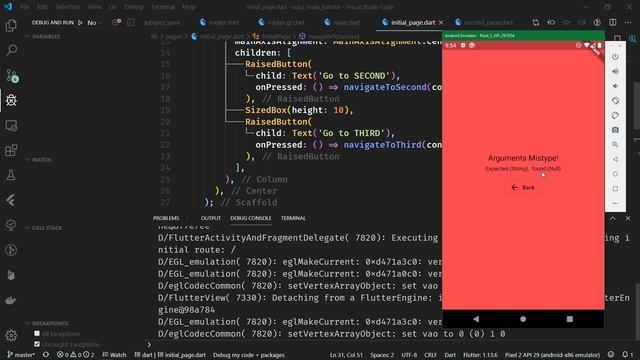Click the debug console input prompt chevron
Screen dimensions: 640x360
(x=149, y=345)
